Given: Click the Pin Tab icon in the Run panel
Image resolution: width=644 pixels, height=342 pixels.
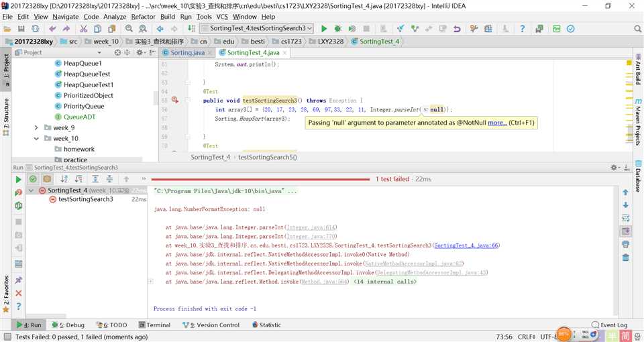Looking at the screenshot, I should coord(19,280).
